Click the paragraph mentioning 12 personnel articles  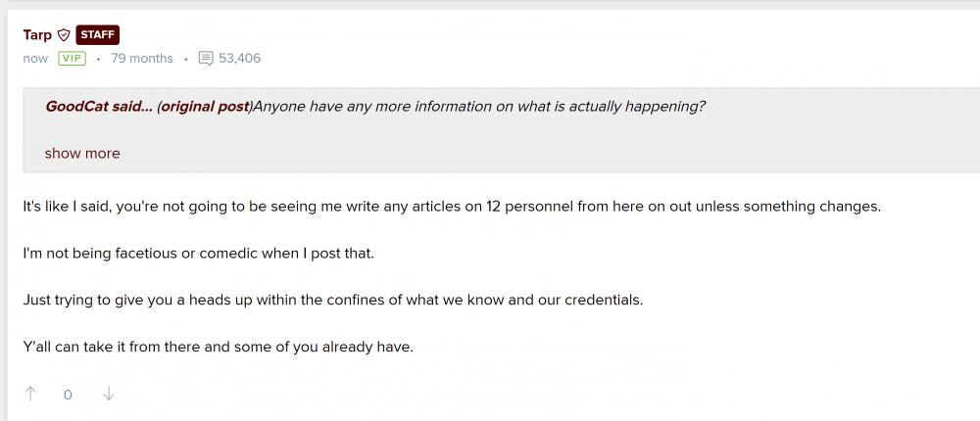(452, 208)
